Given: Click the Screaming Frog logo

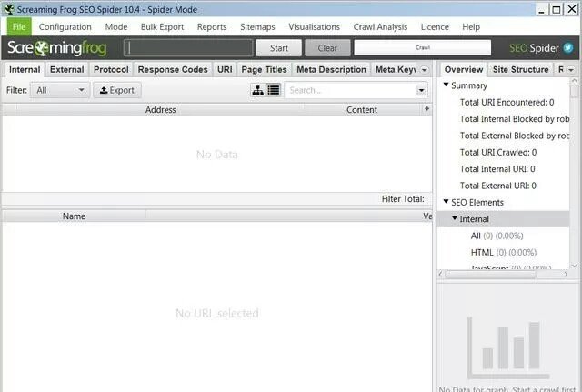Looking at the screenshot, I should tap(57, 48).
